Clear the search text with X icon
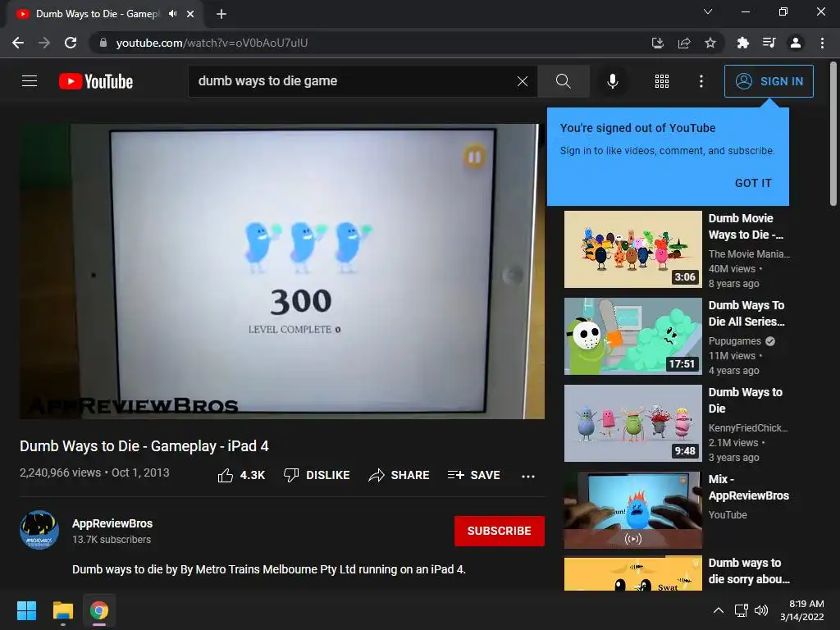840x630 pixels. tap(523, 81)
